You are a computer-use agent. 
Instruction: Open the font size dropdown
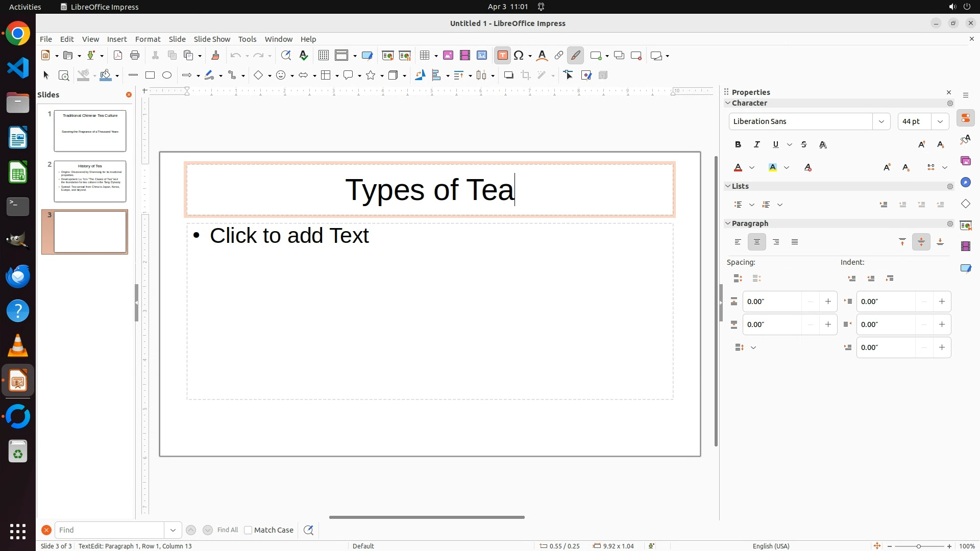click(940, 121)
